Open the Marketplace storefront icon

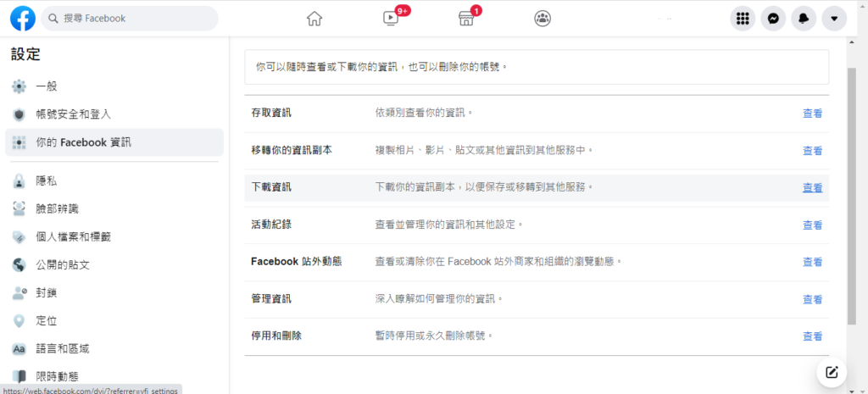(x=466, y=19)
